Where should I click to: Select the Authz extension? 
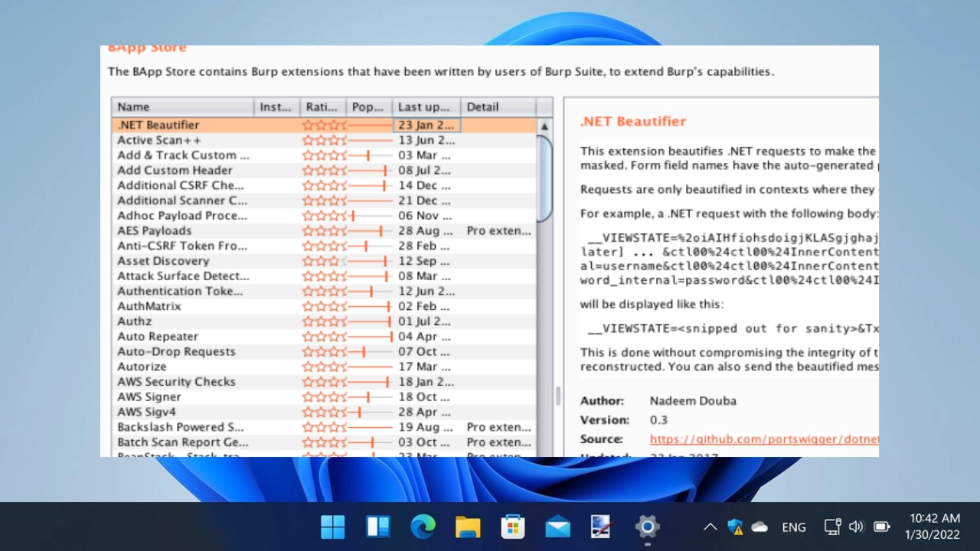point(324,321)
